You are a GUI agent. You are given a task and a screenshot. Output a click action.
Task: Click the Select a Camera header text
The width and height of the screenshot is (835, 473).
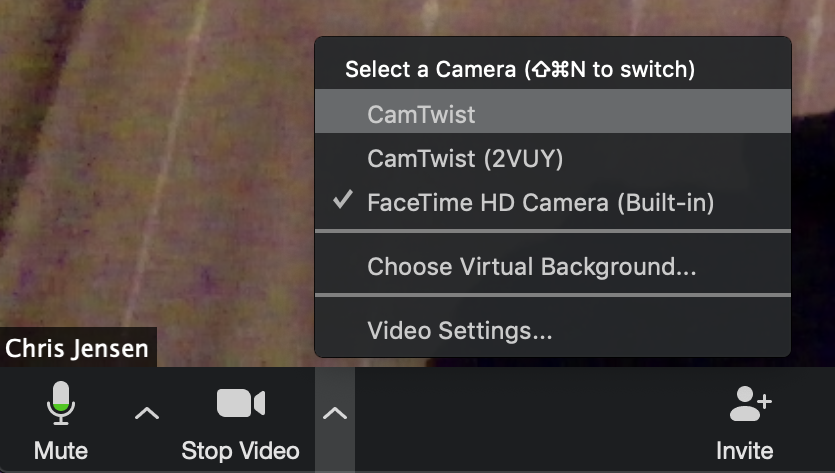520,69
